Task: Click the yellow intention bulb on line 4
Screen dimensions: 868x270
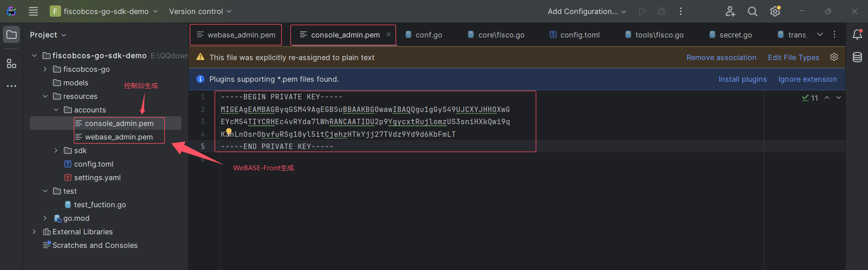Action: point(229,132)
